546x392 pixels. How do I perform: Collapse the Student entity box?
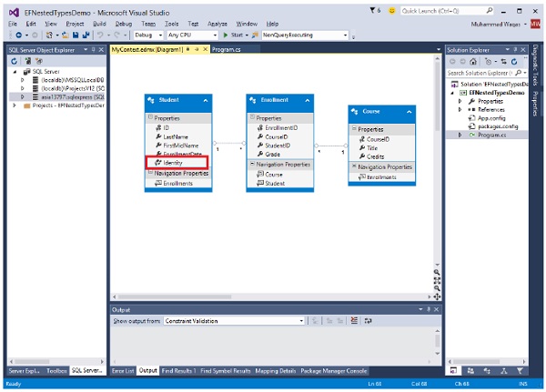pos(206,100)
